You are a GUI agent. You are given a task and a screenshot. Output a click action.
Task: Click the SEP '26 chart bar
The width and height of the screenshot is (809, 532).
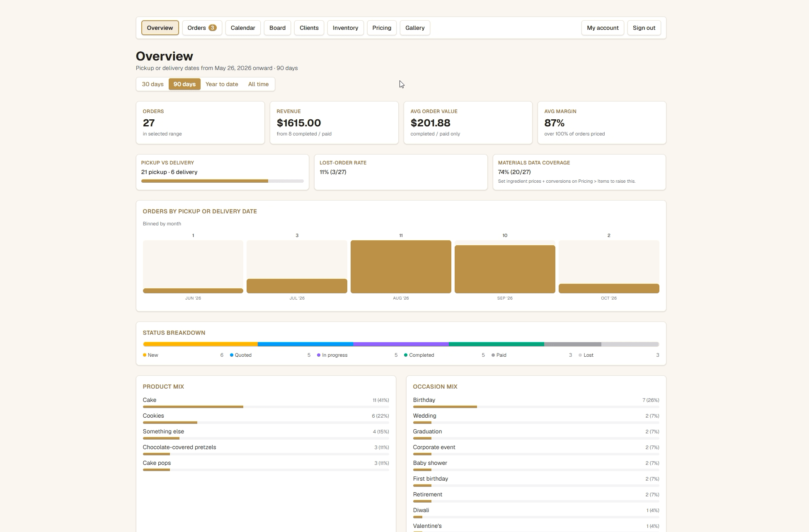click(x=505, y=269)
